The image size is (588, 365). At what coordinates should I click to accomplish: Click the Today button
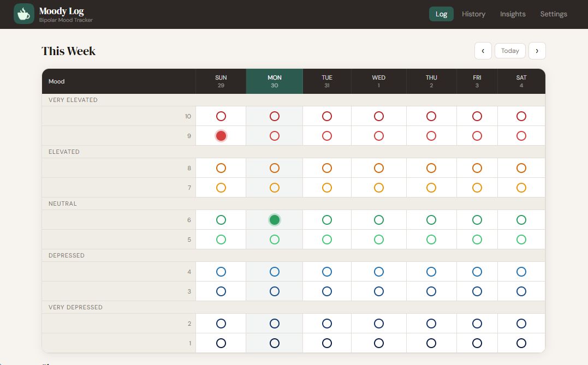tap(510, 51)
